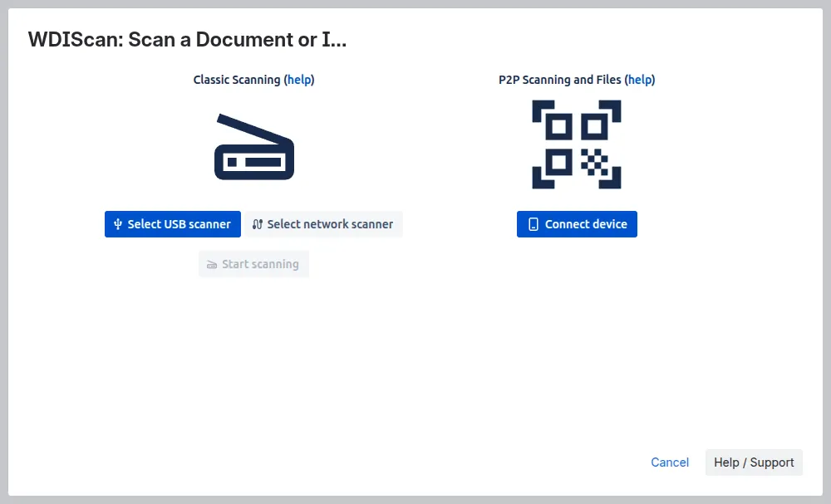Click the top-left finder square of QR icon
Screen dimensions: 831x504
click(560, 127)
